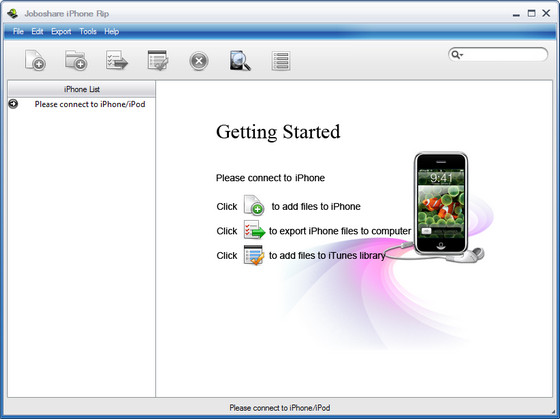The image size is (560, 419).
Task: Click the Joboshare app icon in title bar
Action: point(12,14)
